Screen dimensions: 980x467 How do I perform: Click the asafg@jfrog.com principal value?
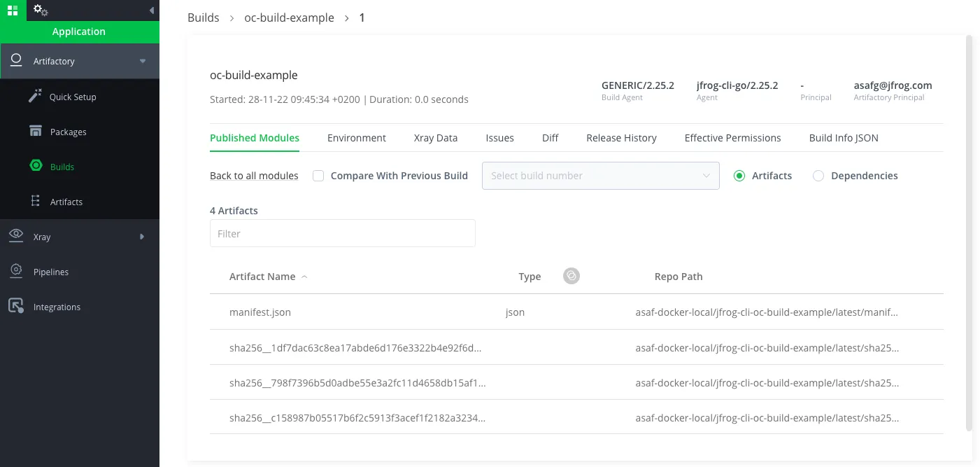click(893, 85)
